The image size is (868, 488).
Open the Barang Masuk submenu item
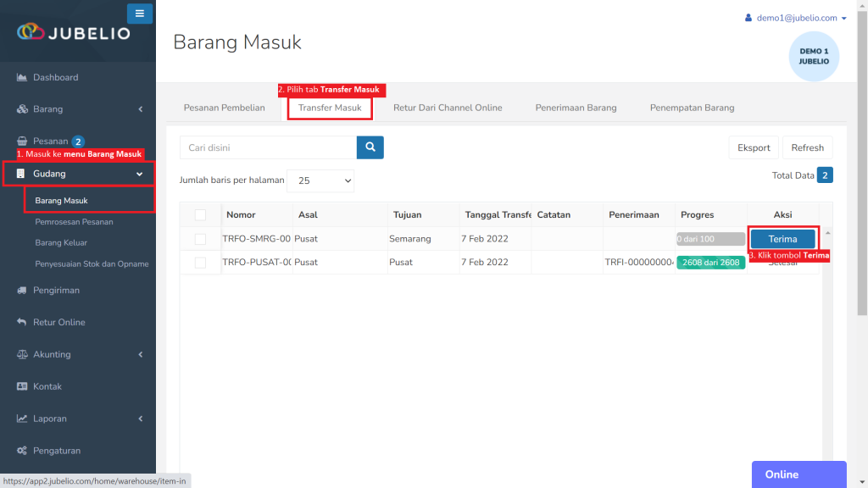coord(61,200)
